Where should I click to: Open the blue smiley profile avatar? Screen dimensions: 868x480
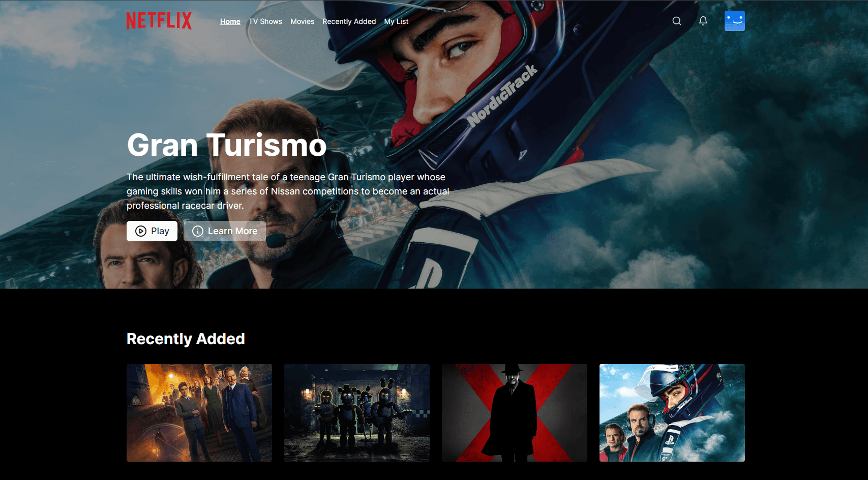pyautogui.click(x=735, y=21)
